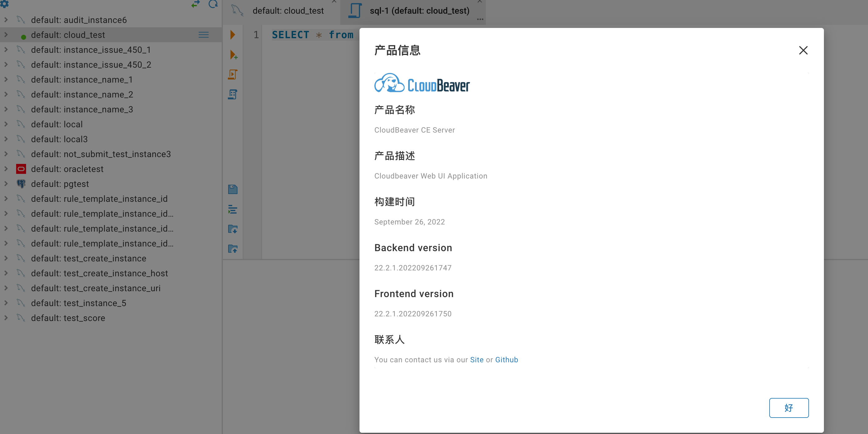
Task: Open sql-1 tab's overflow menu via ellipsis
Action: click(x=480, y=19)
